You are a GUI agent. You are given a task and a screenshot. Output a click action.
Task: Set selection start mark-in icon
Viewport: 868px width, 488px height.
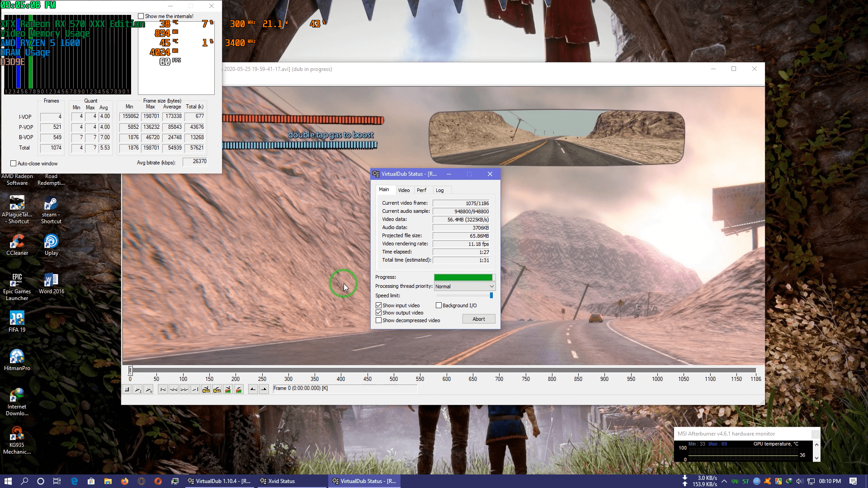coord(253,389)
